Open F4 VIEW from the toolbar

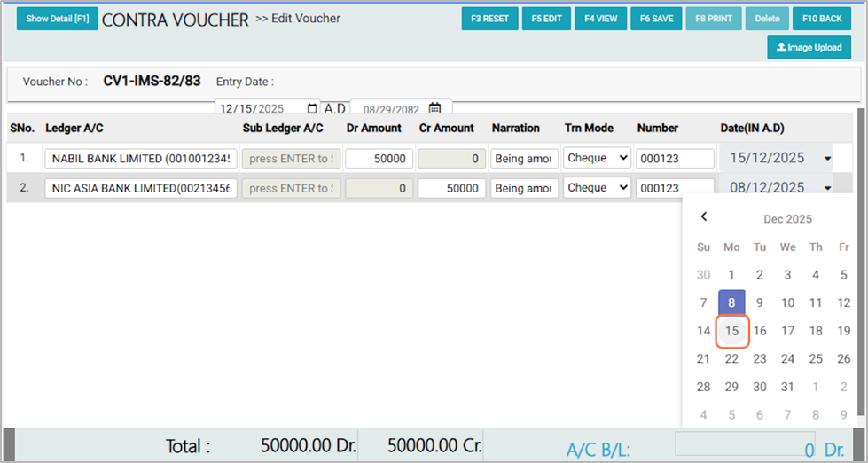[x=601, y=19]
